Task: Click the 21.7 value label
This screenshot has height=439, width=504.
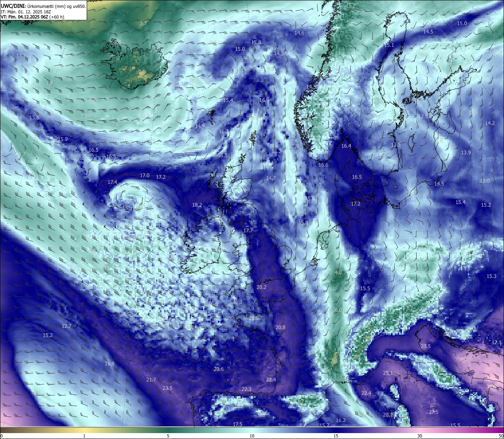Action: [x=151, y=380]
